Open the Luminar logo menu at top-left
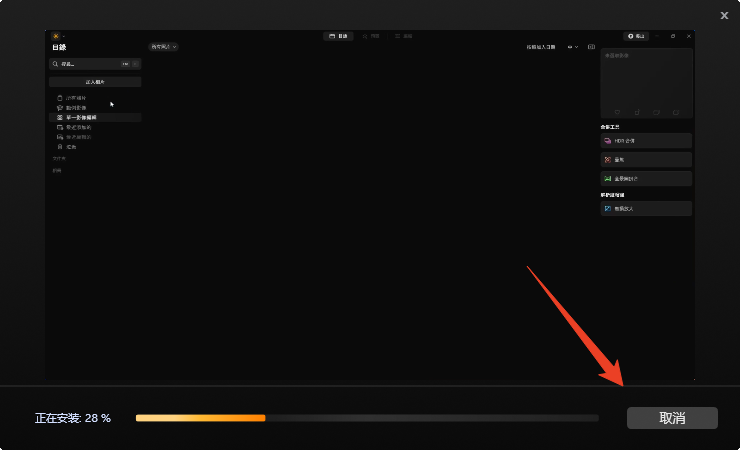 point(56,36)
